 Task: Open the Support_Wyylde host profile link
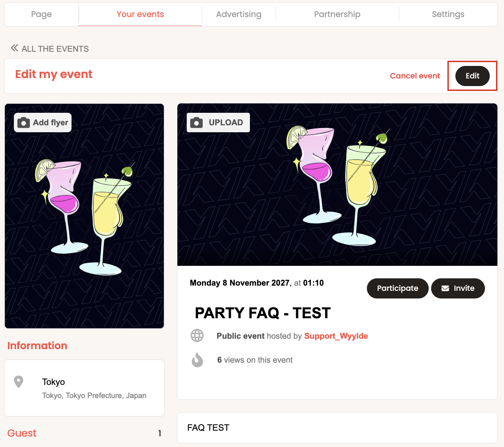point(336,336)
